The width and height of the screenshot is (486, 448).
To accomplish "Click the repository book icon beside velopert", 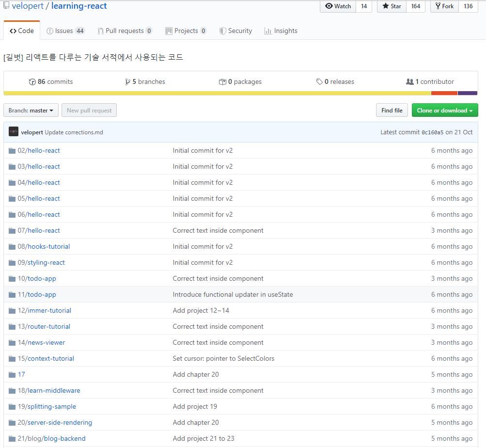I will 6,5.
